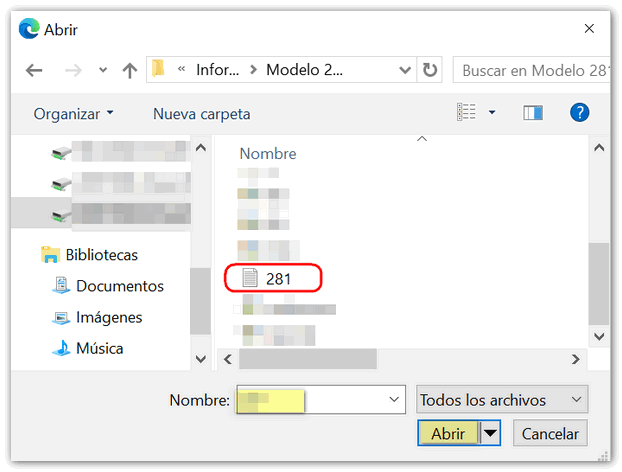Open the Música library

point(99,349)
